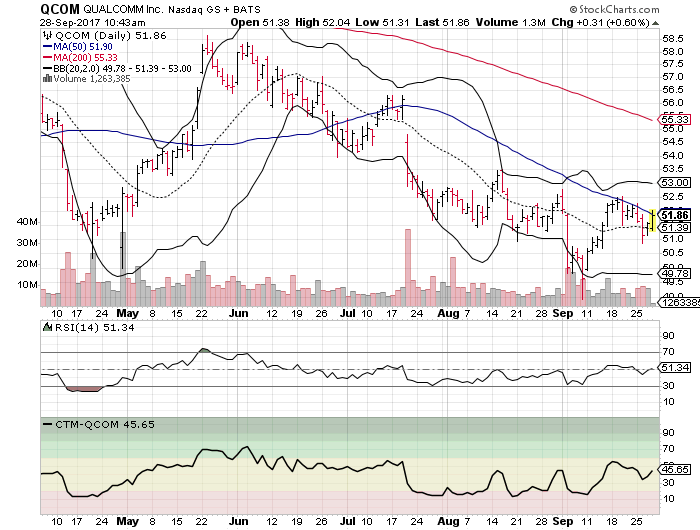Image resolution: width=700 pixels, height=530 pixels.
Task: Click the 40M volume axis label
Action: pos(27,222)
